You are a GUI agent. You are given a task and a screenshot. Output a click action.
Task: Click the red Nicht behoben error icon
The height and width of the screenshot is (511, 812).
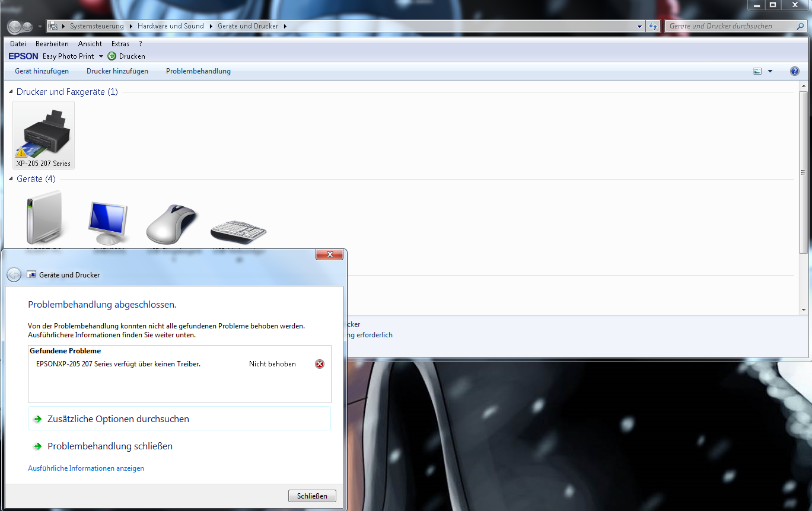pos(320,364)
